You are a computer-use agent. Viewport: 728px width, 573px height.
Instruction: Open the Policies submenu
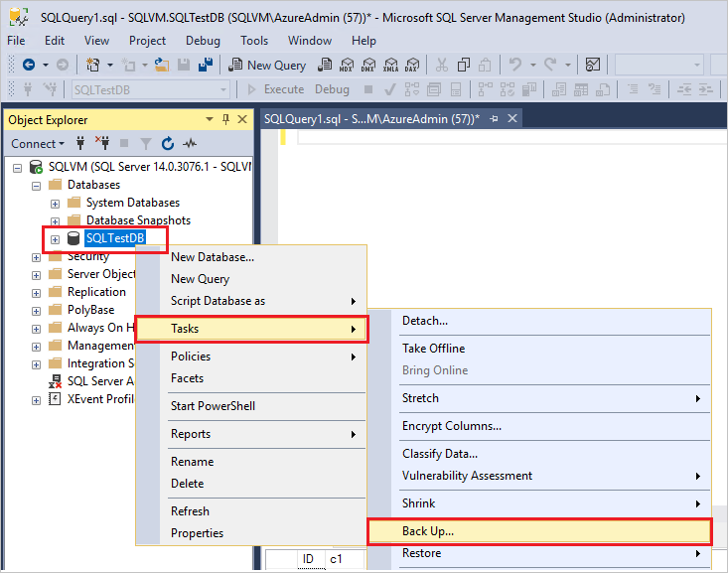point(251,357)
